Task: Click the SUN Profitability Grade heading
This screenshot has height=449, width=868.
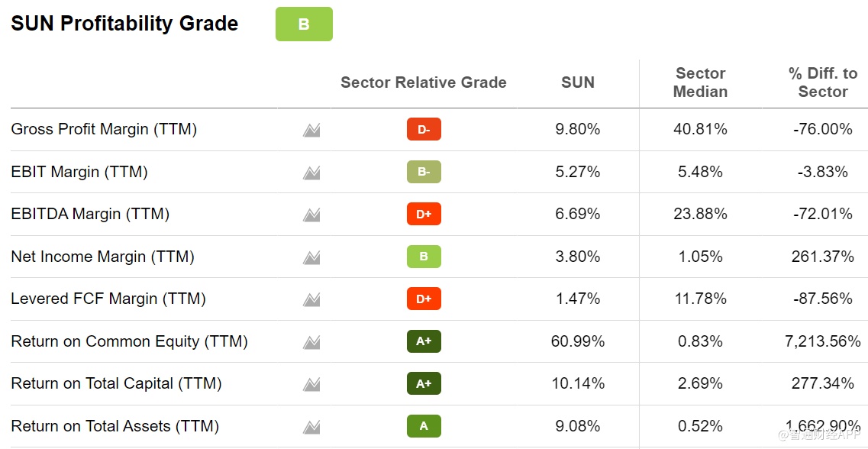Action: tap(124, 24)
